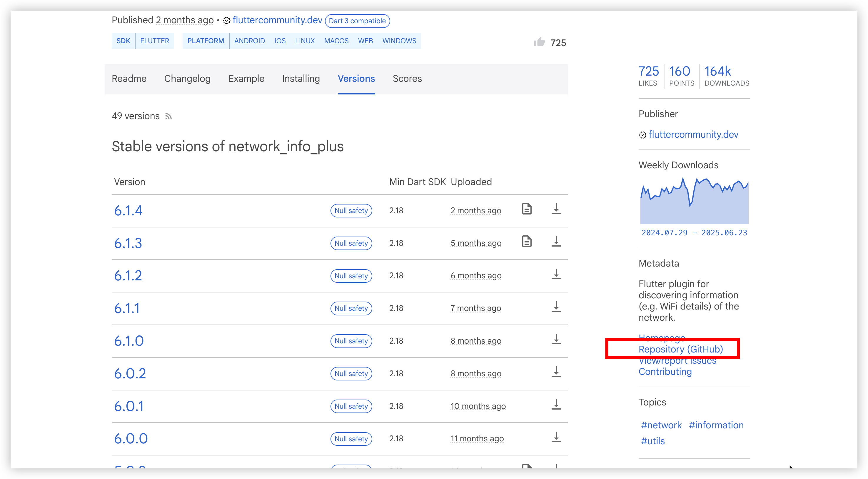Download version 6.0.0 archive
The height and width of the screenshot is (479, 868).
click(556, 437)
